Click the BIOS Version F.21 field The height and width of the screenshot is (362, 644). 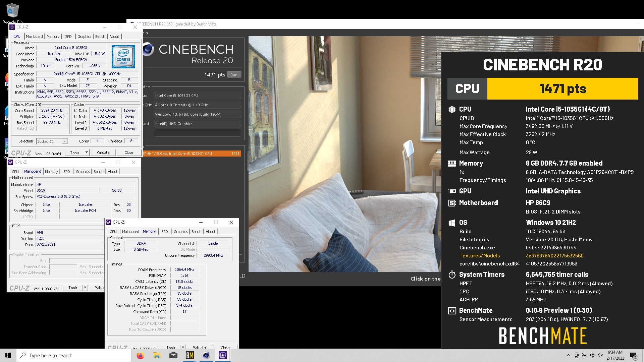coord(70,238)
